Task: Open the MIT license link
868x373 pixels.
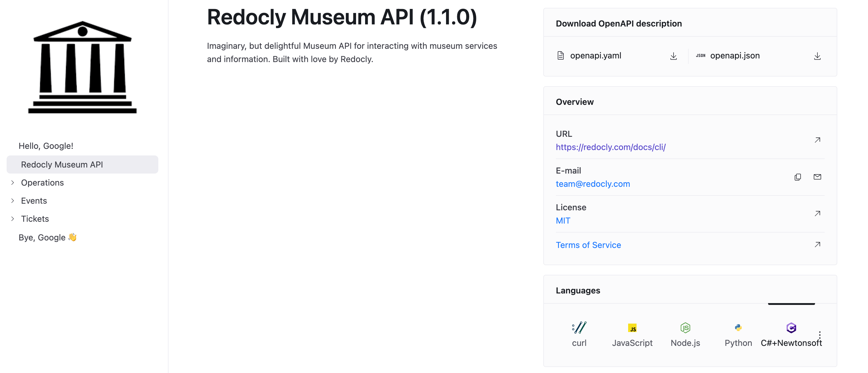Action: pyautogui.click(x=563, y=221)
